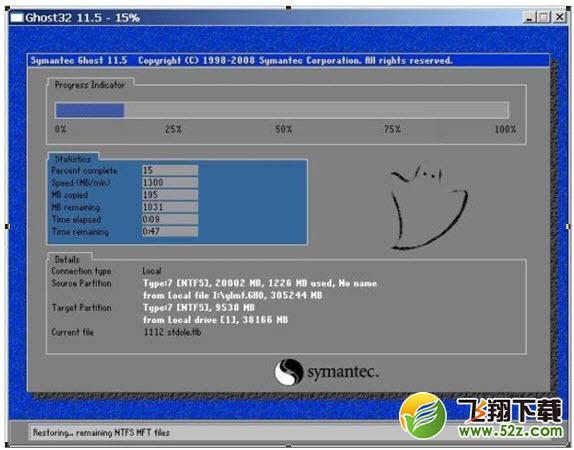
Task: Maximize the Ghost32 window
Action: click(x=544, y=17)
